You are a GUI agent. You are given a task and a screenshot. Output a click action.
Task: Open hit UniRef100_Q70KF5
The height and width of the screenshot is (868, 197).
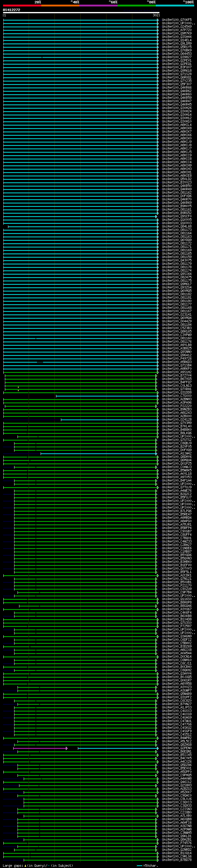[177, 20]
